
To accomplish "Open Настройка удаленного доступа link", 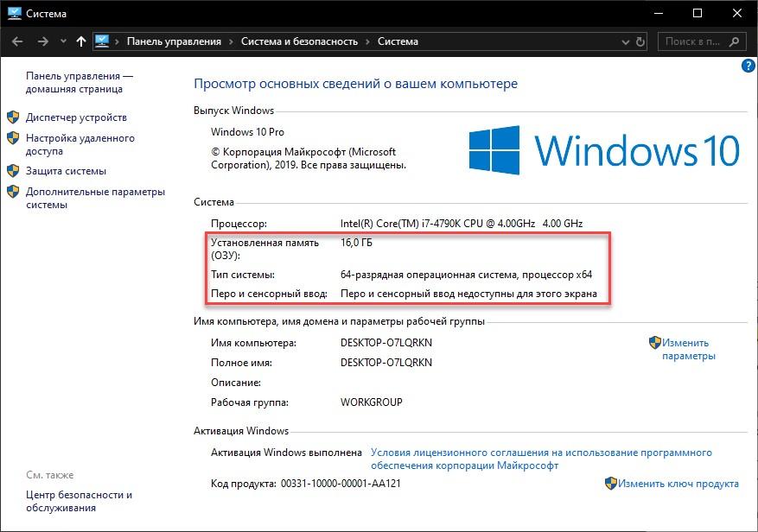I will point(80,144).
